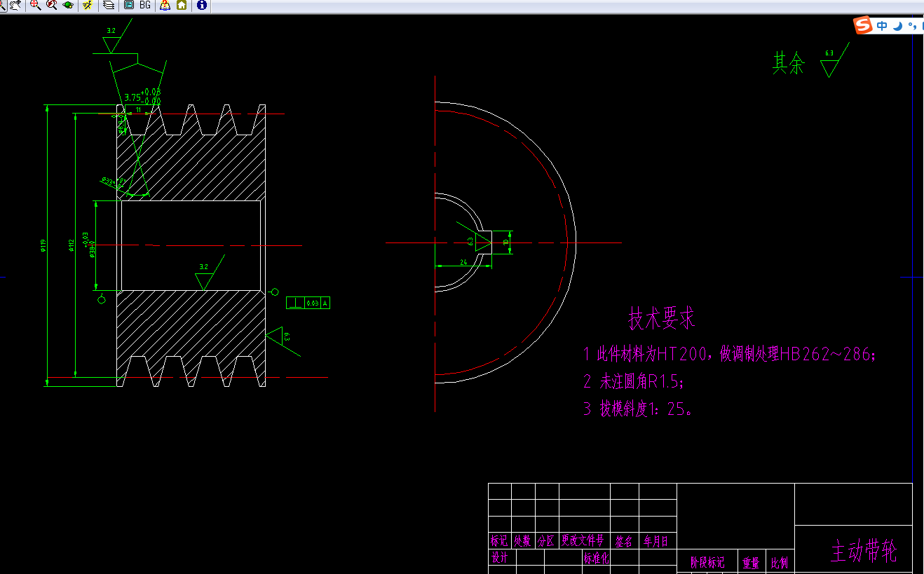The image size is (924, 574).
Task: Click the 签名 cell in title block
Action: click(624, 541)
